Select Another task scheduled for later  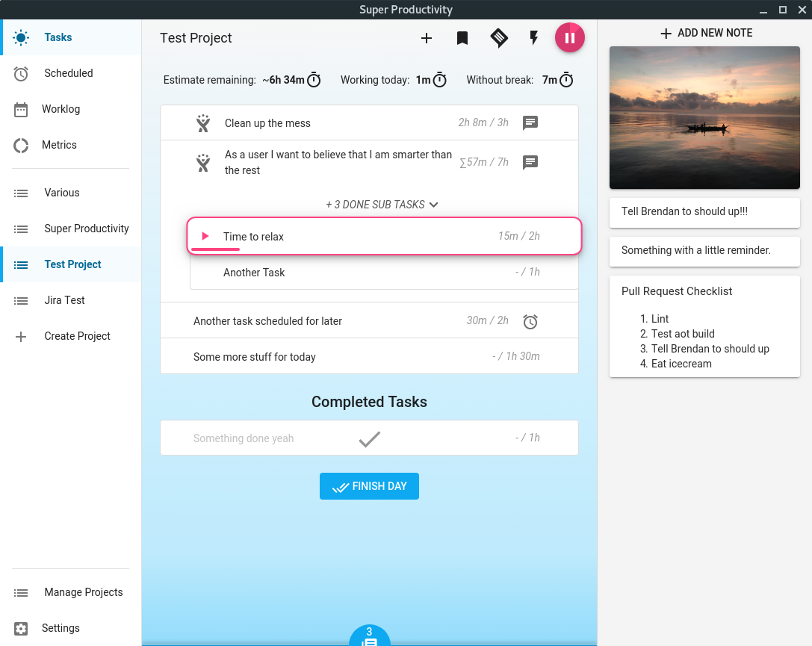[x=369, y=321]
